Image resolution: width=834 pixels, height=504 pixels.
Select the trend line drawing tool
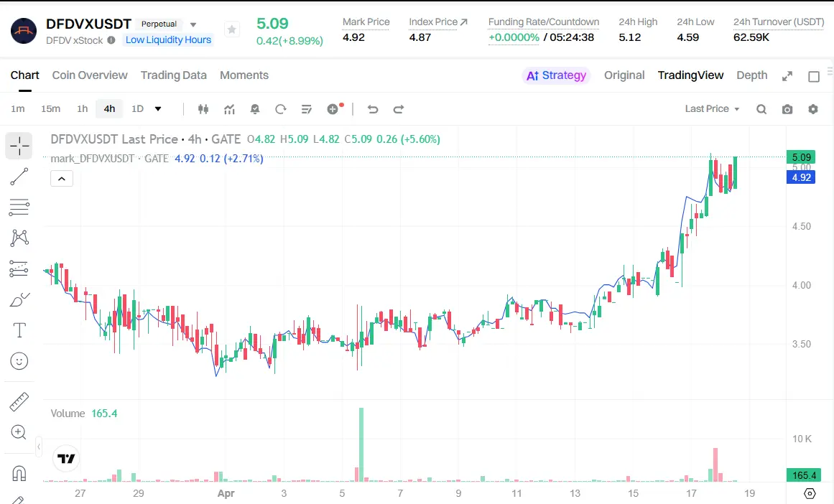pos(19,177)
